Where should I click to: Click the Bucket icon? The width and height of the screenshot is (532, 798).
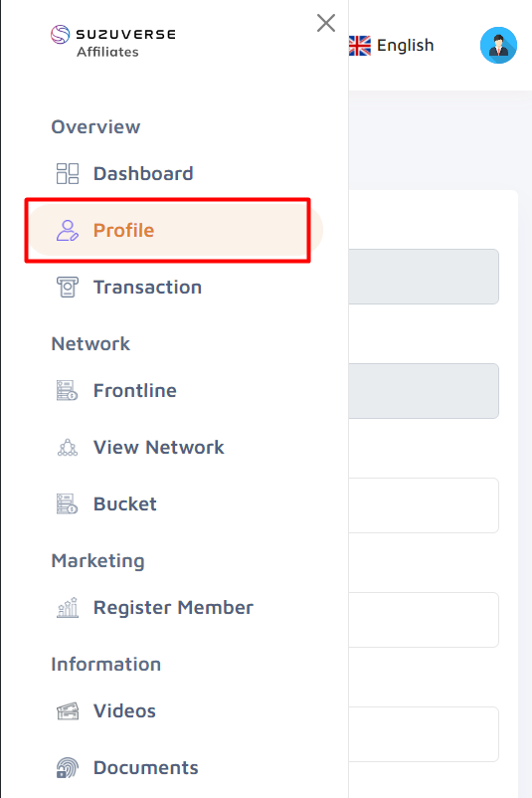68,503
